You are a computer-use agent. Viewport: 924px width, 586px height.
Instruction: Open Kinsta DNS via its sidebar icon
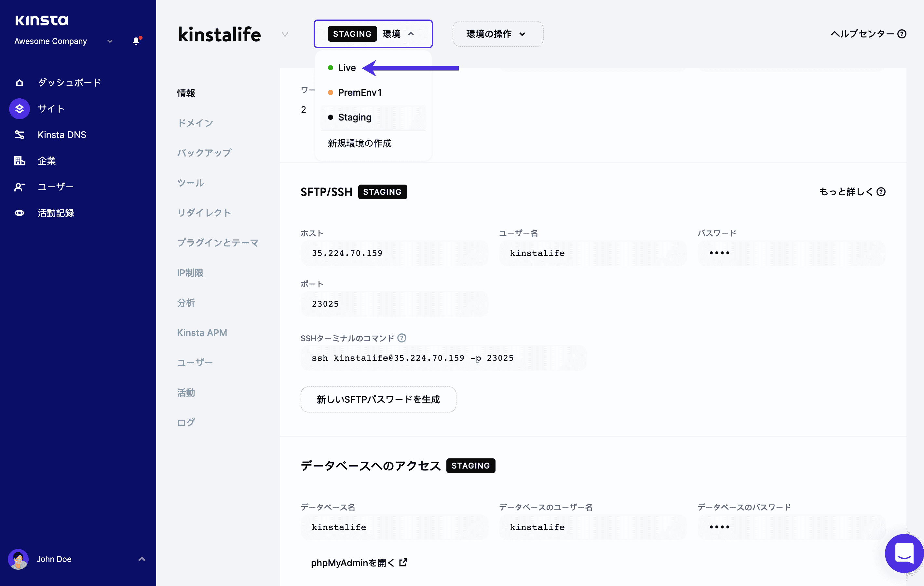(19, 135)
